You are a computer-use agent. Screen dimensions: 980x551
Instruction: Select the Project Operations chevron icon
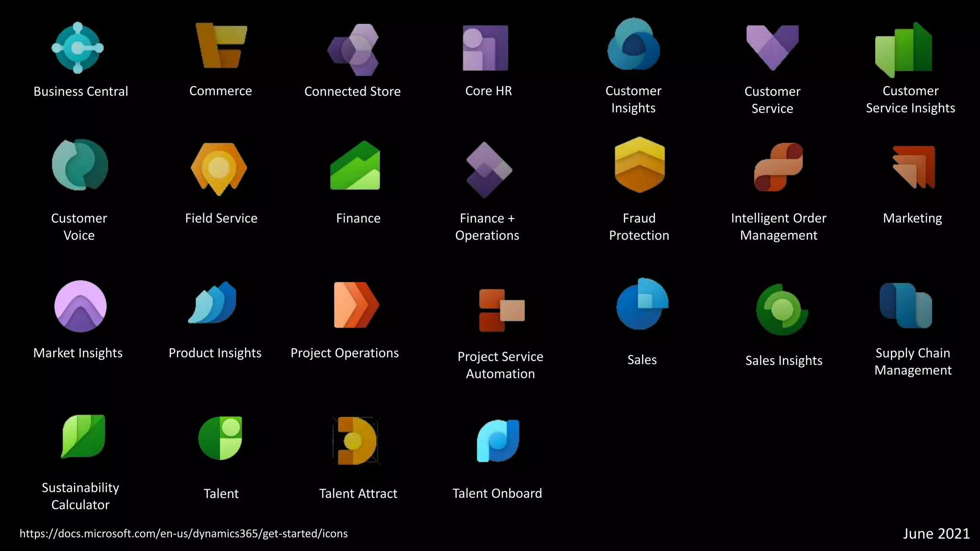point(356,305)
